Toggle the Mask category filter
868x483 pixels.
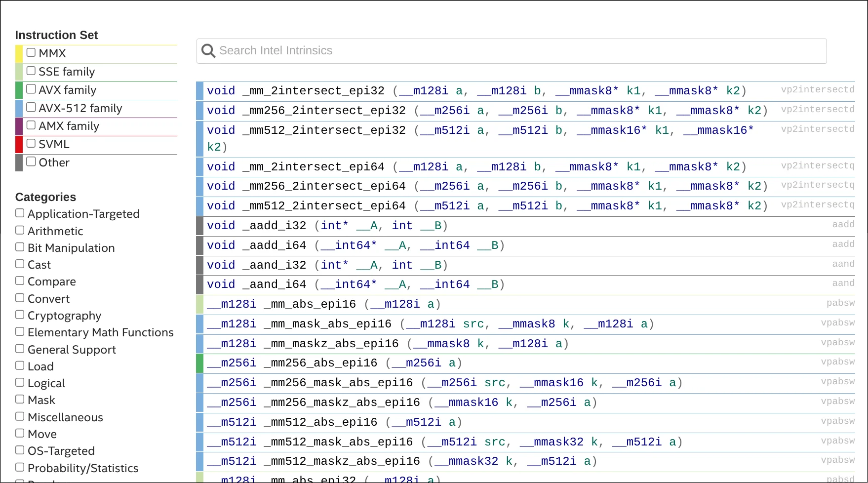(x=20, y=399)
